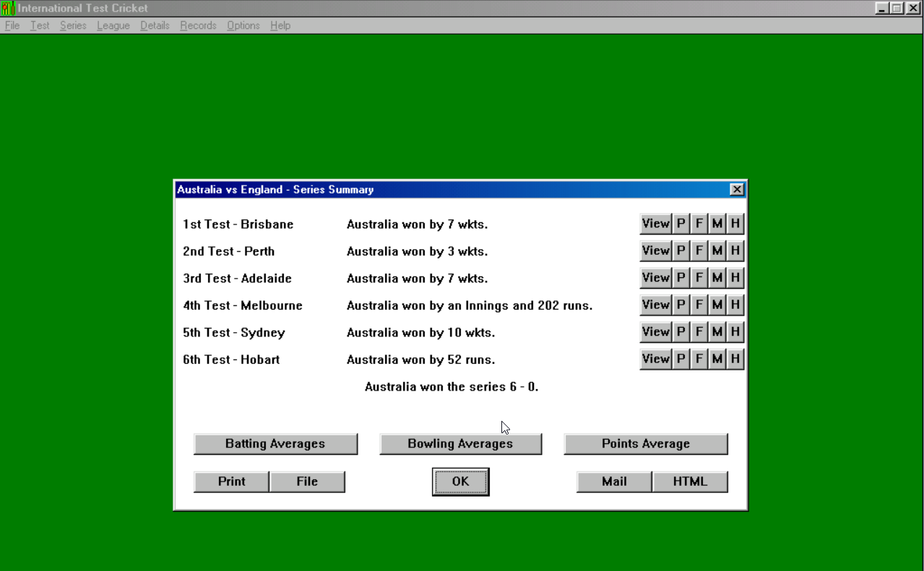Open the Options menu
Screen dimensions: 924x571
[x=243, y=25]
